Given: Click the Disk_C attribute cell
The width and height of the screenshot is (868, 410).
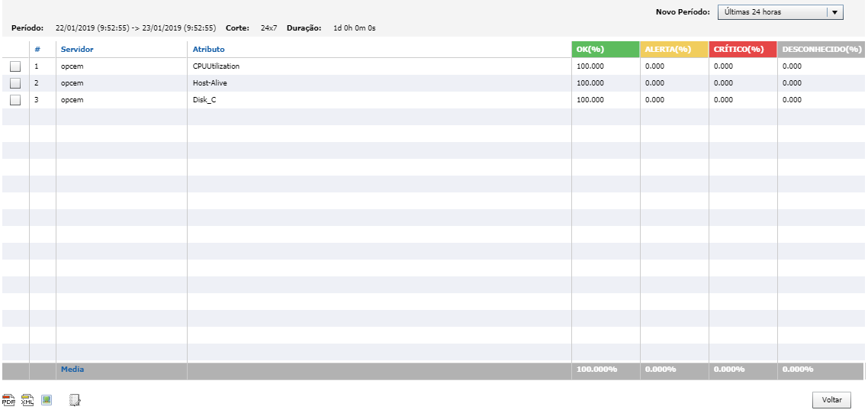Looking at the screenshot, I should tap(204, 100).
